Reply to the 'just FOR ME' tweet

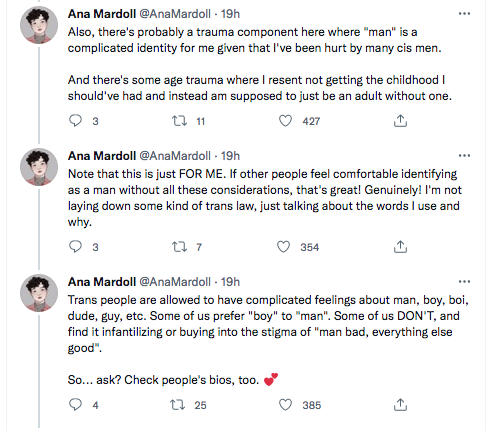click(x=75, y=247)
